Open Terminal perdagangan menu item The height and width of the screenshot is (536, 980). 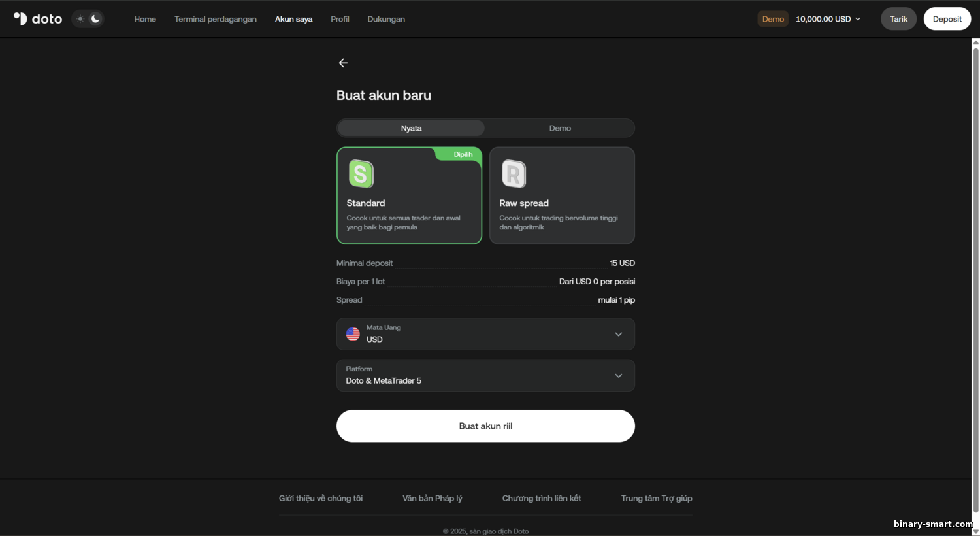coord(216,19)
